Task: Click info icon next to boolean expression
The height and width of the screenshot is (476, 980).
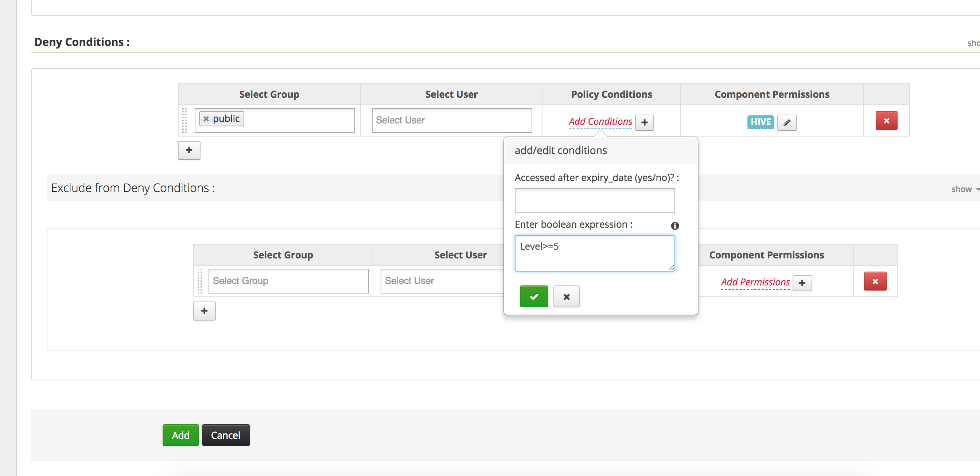Action: pos(674,226)
